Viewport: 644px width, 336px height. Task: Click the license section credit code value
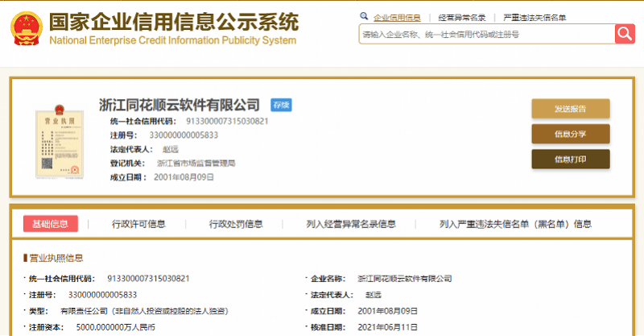click(148, 279)
